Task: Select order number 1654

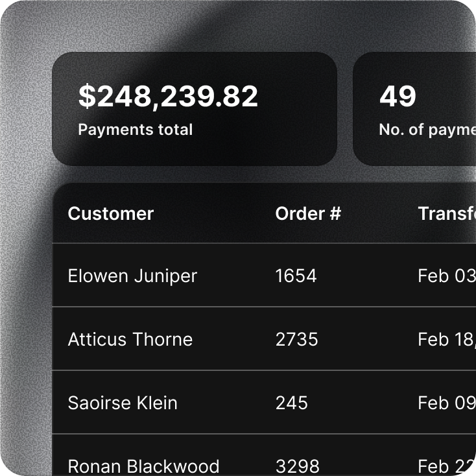Action: (x=296, y=276)
